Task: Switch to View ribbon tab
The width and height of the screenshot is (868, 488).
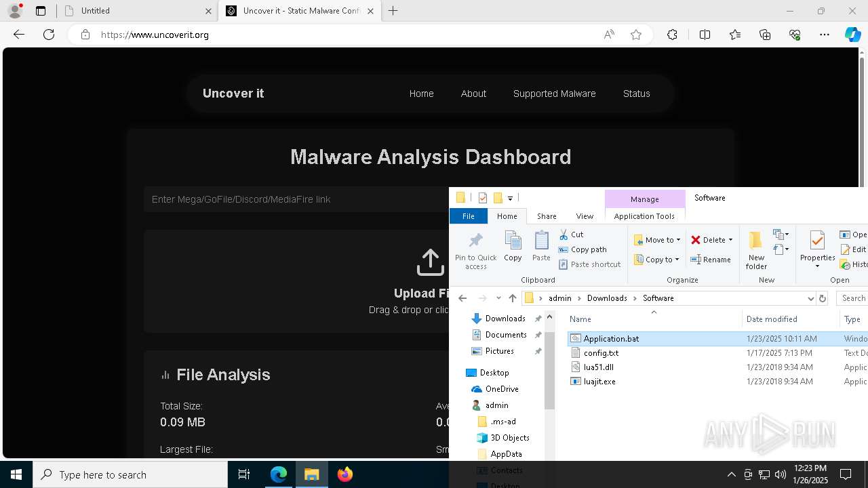Action: (x=585, y=216)
